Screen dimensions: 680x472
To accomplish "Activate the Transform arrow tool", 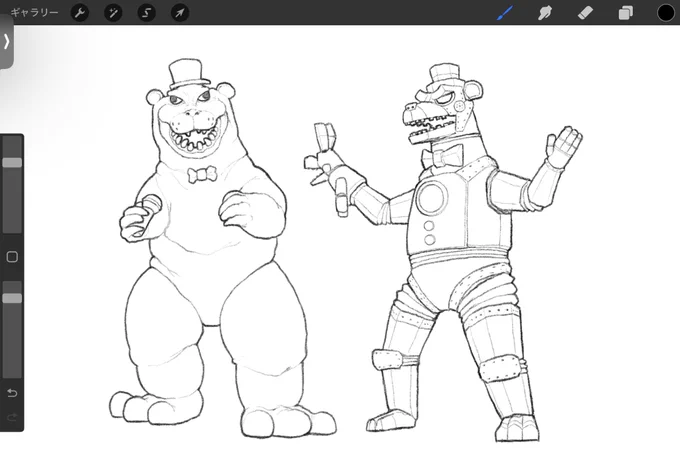I will (x=180, y=13).
